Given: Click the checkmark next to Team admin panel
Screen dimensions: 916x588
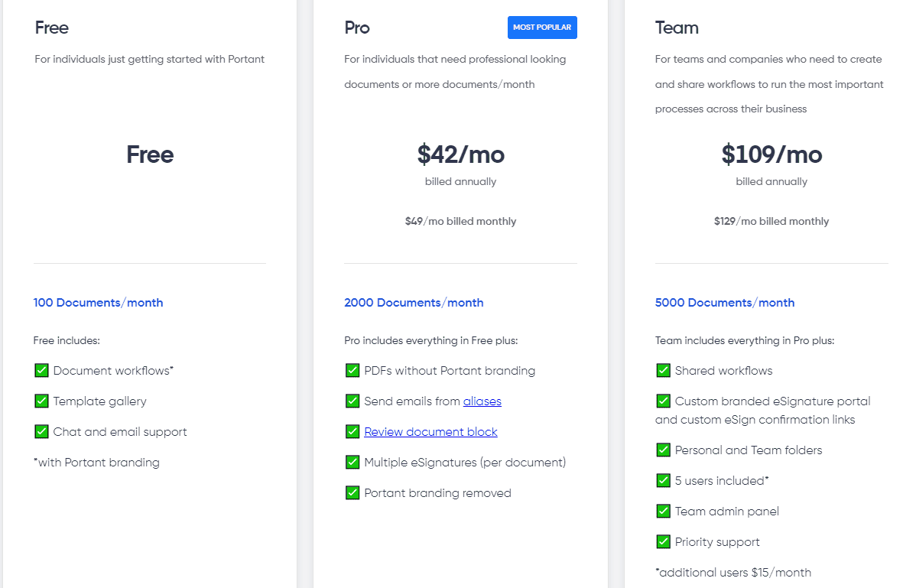Looking at the screenshot, I should point(663,511).
